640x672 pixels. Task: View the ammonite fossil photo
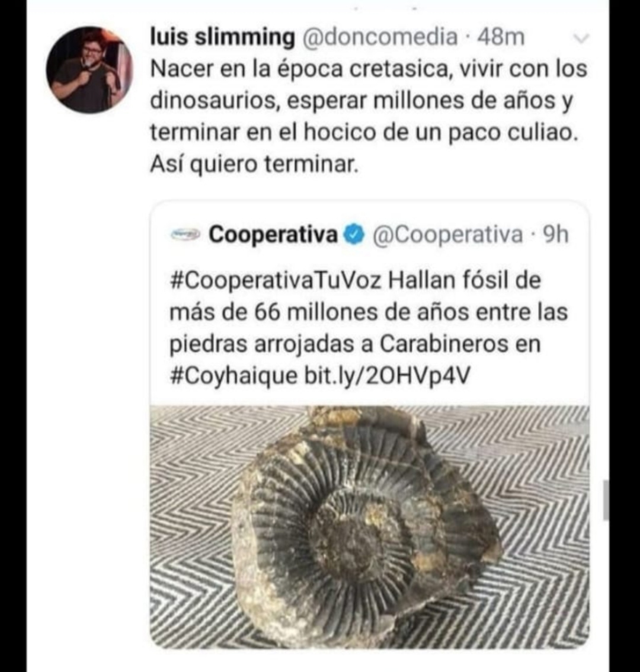tap(370, 527)
